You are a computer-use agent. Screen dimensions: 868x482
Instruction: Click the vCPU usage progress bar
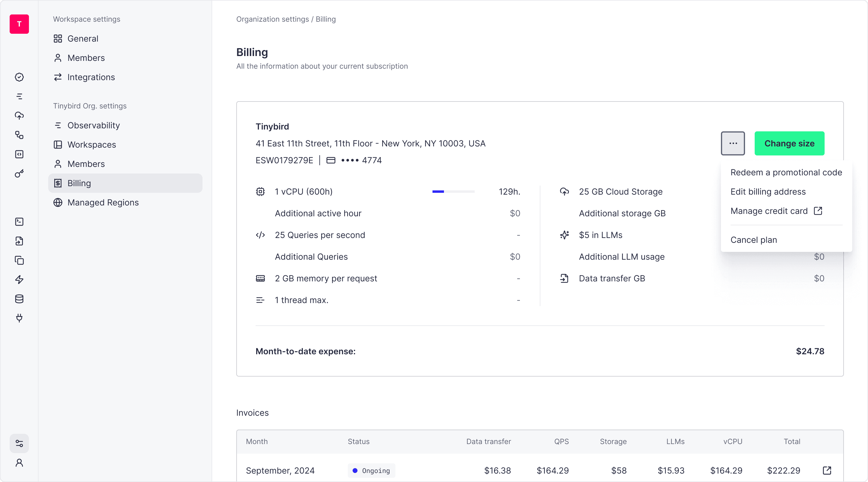[x=453, y=192]
